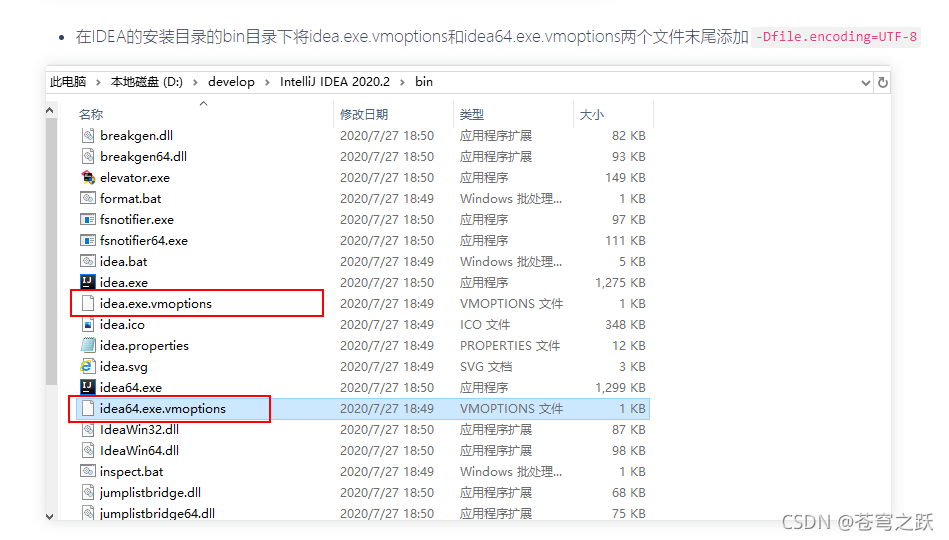
Task: Click the breakgen.dll file icon
Action: tap(88, 136)
